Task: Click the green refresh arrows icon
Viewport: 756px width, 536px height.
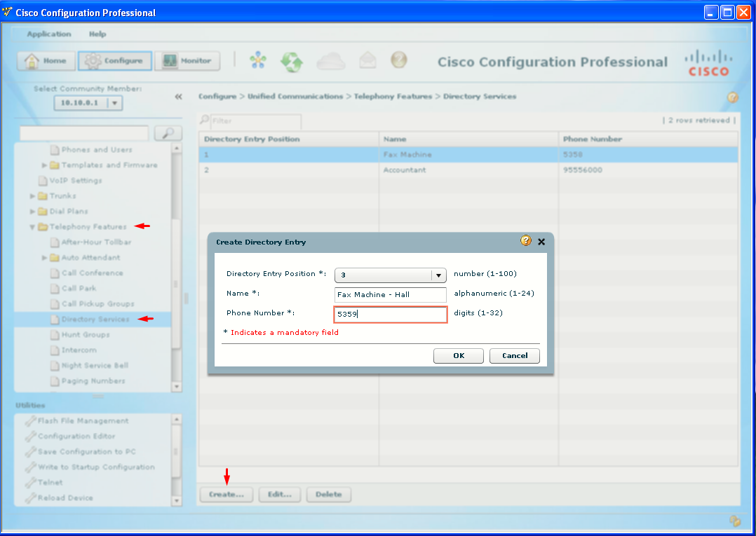Action: click(x=292, y=62)
